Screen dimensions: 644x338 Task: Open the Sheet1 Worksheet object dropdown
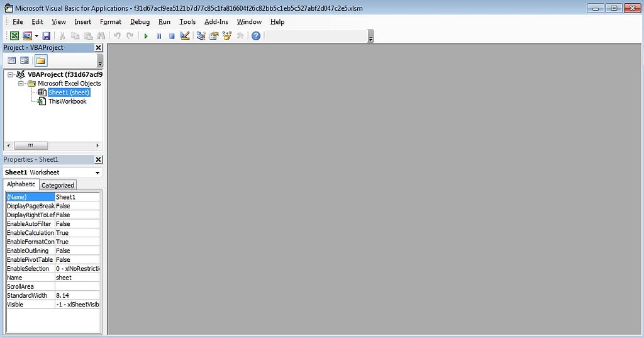coord(97,172)
